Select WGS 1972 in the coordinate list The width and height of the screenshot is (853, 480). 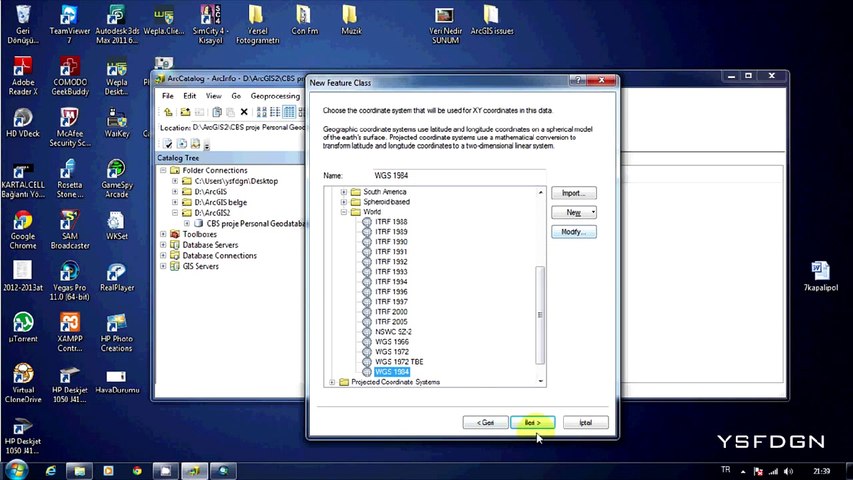tap(391, 352)
